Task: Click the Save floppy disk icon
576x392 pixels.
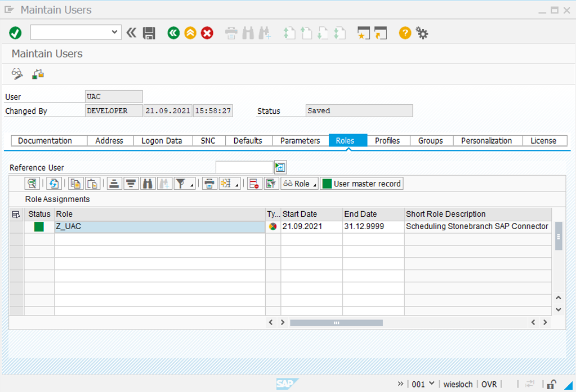Action: 149,33
